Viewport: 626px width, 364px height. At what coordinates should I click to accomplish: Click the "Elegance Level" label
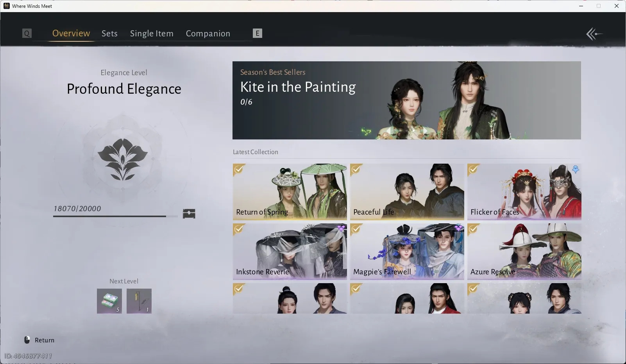click(x=124, y=73)
